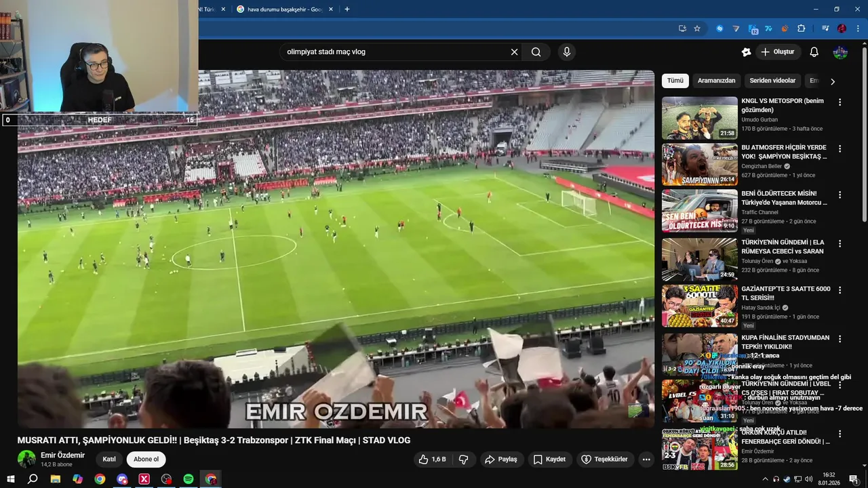The width and height of the screenshot is (868, 488).
Task: Open the Windows Start menu
Action: (x=9, y=479)
